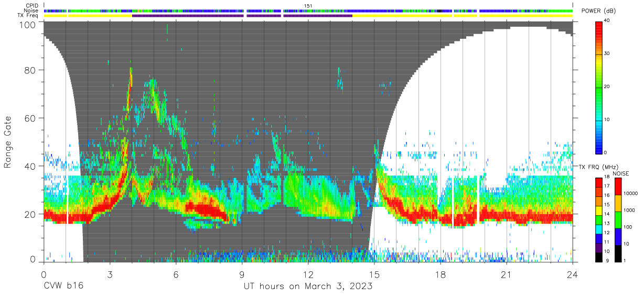The height and width of the screenshot is (297, 644).
Task: Click the 80 tick on Range Gate axis
Action: 30,70
